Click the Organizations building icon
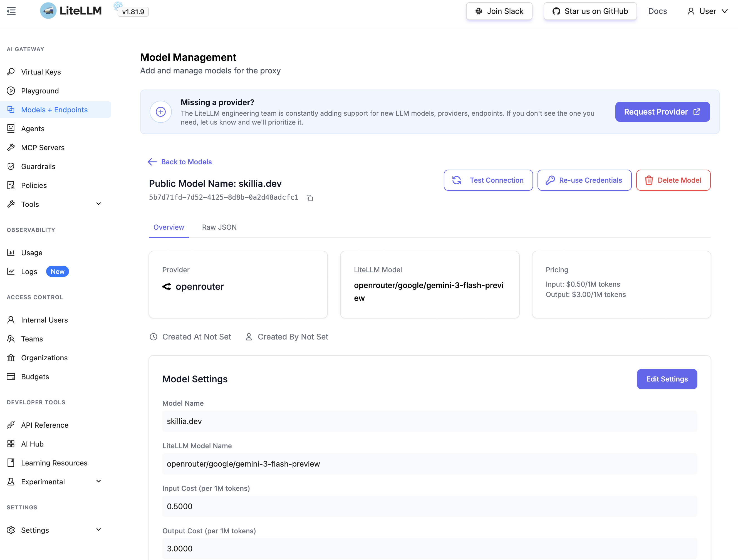The width and height of the screenshot is (738, 560). coord(11,358)
